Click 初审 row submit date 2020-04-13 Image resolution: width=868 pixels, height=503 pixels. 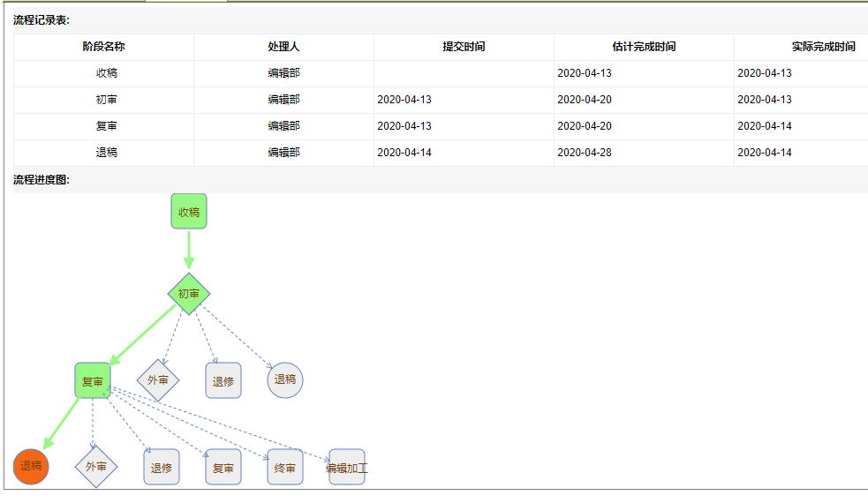click(x=404, y=100)
